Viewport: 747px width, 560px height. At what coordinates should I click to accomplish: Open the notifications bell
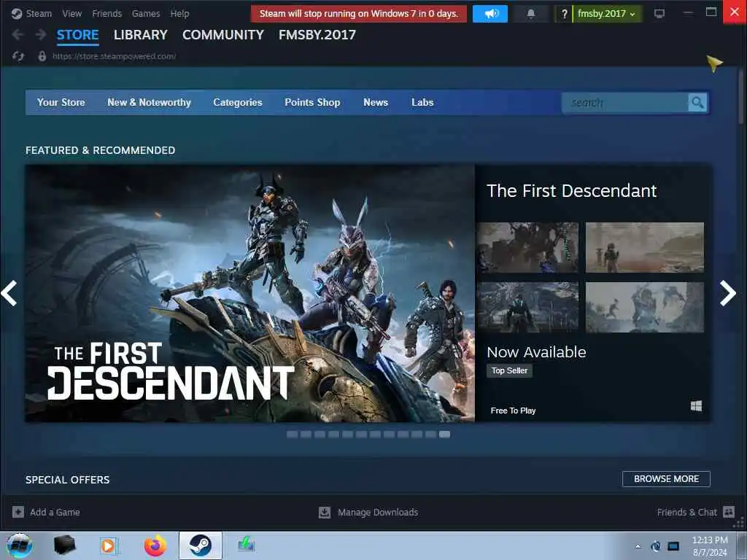[x=531, y=13]
